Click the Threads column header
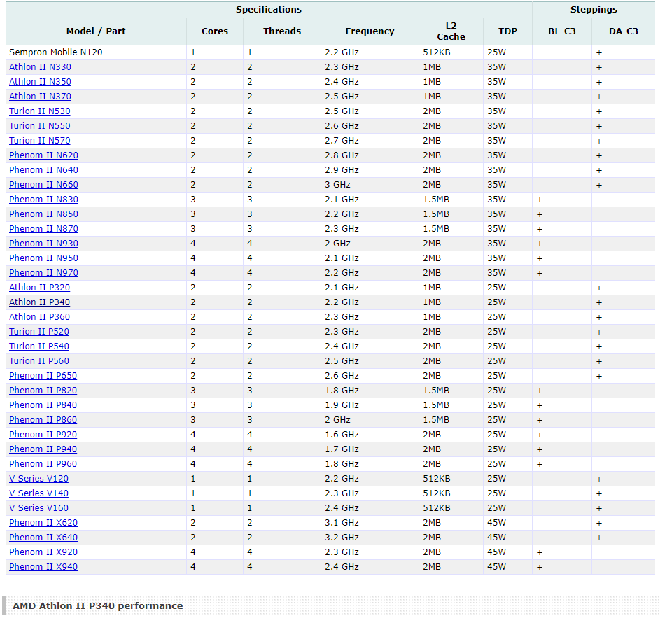This screenshot has width=672, height=623. 282,31
